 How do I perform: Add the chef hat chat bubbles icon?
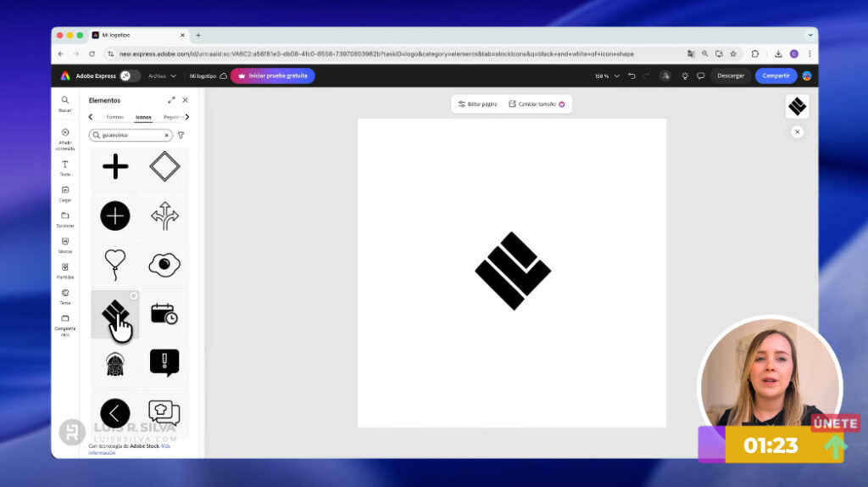click(164, 413)
